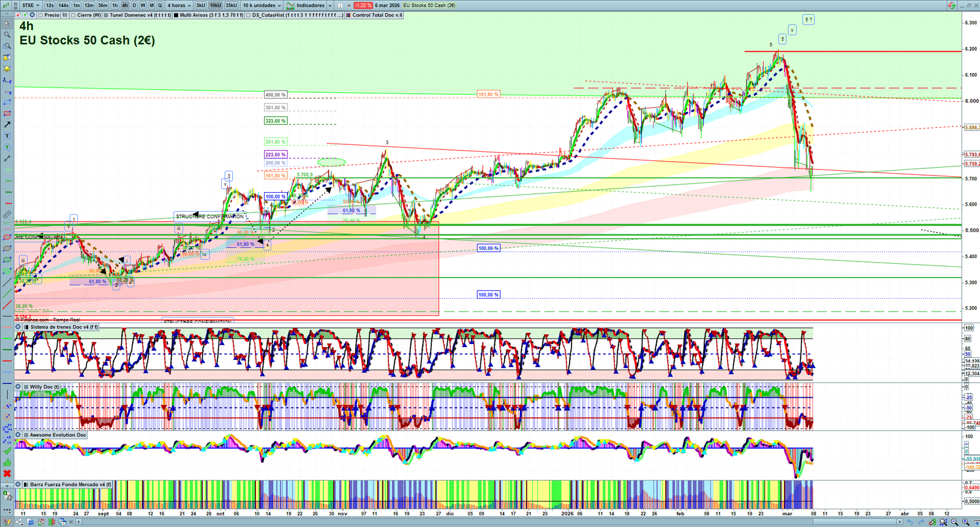Close the Willy Doc indicator panel
The image size is (980, 527).
tap(18, 387)
